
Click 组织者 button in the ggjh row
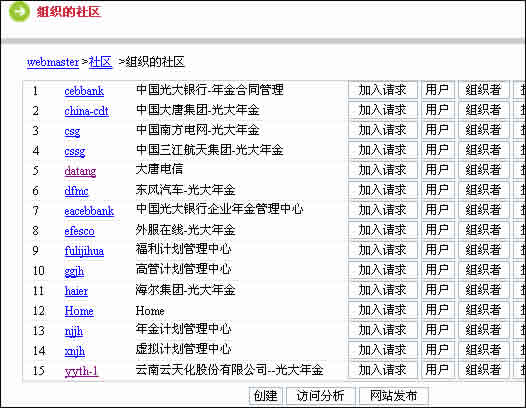tap(483, 270)
